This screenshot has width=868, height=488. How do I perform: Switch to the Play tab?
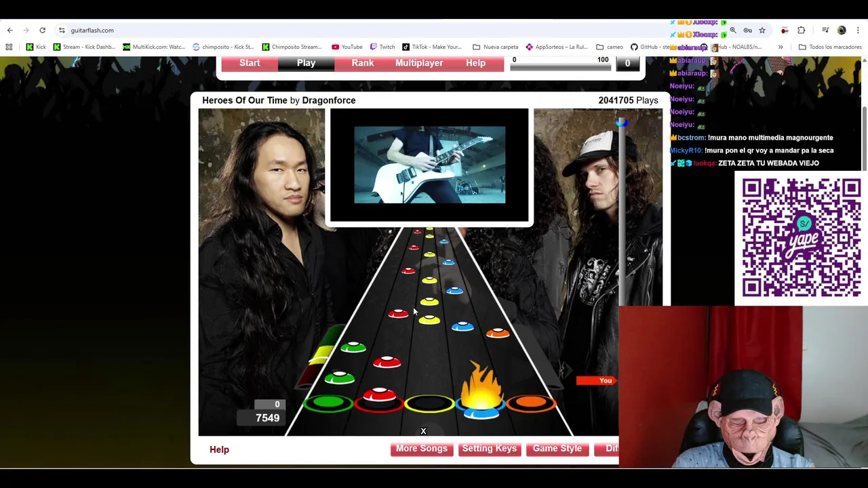306,63
